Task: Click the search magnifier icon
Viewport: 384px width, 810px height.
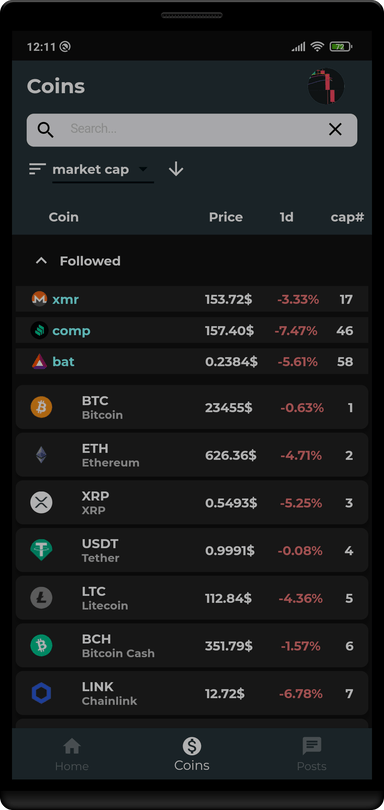Action: 45,130
